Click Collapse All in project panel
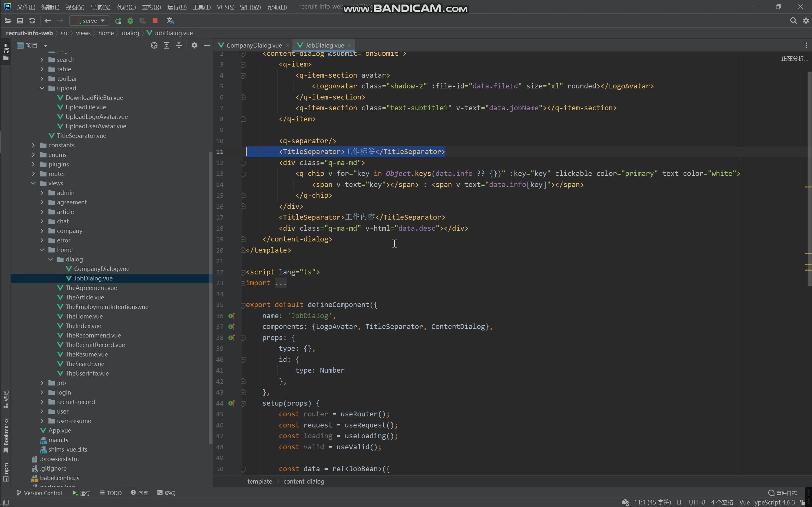 pyautogui.click(x=179, y=45)
